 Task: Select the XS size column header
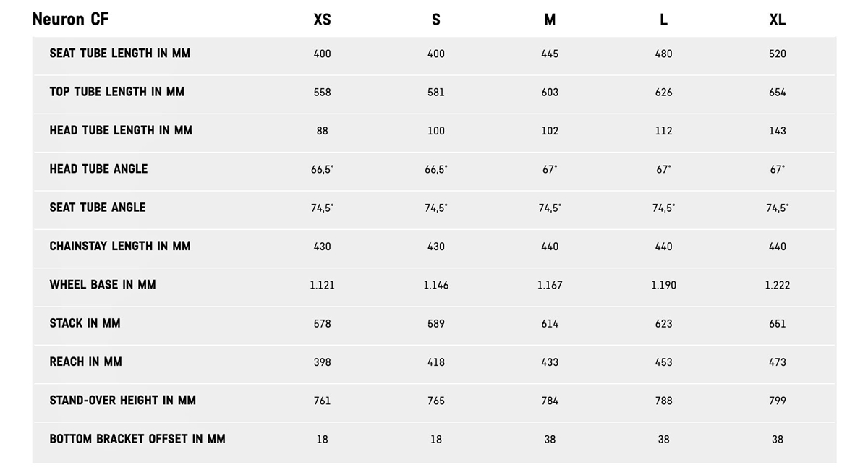pos(322,20)
